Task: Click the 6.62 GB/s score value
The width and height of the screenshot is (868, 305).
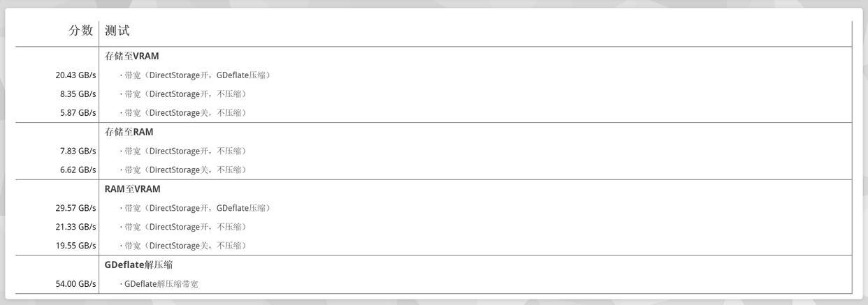Action: pos(78,170)
